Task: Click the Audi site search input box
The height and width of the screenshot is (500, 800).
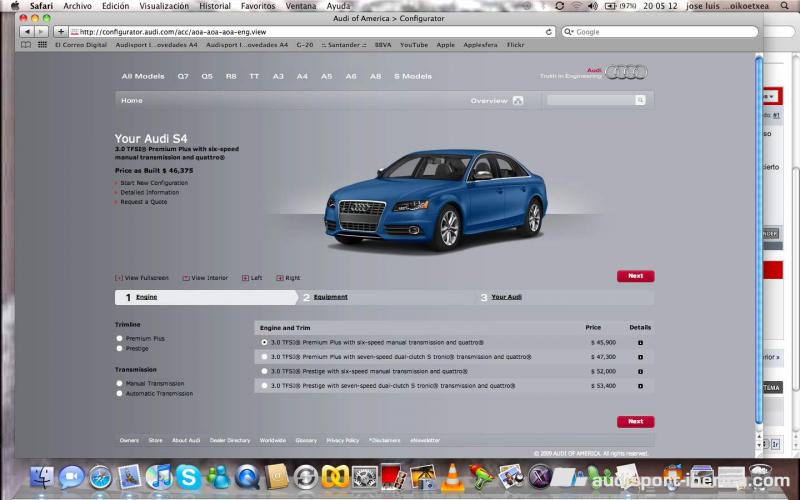Action: [591, 100]
